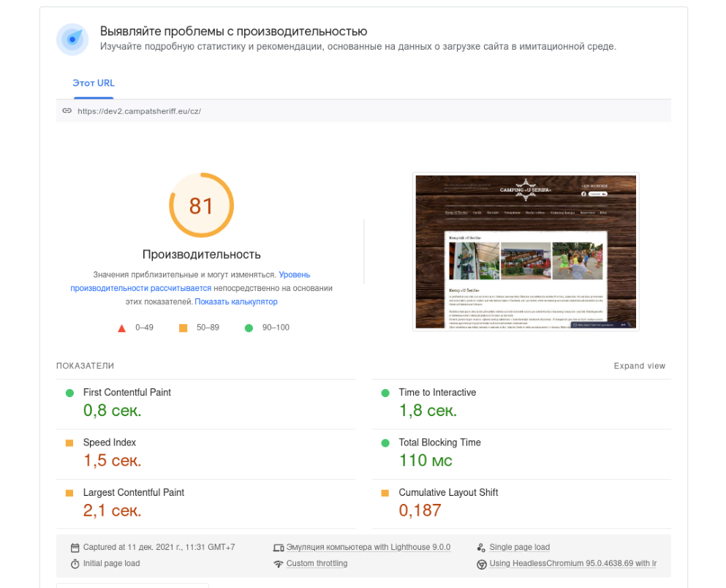
Task: Click the link chain icon beside the URL
Action: click(67, 111)
